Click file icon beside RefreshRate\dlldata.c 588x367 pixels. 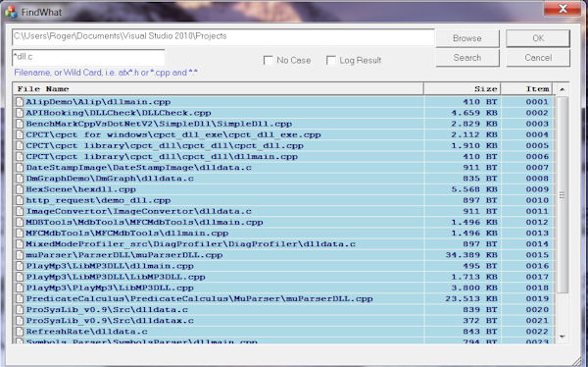(x=20, y=332)
